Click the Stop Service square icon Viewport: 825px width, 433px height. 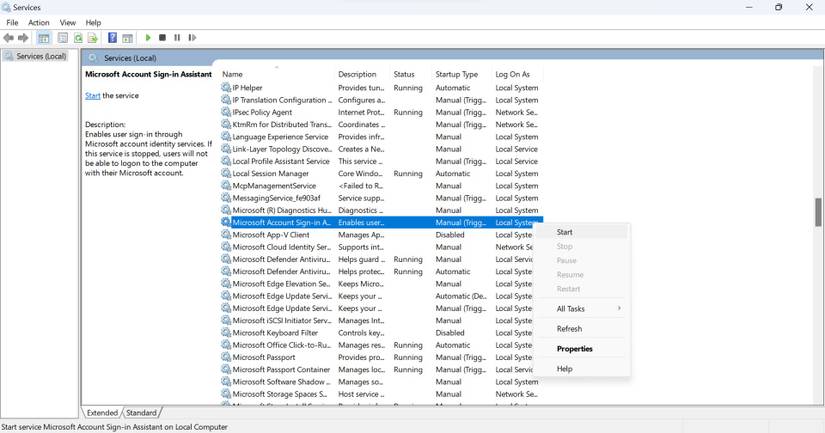[163, 38]
